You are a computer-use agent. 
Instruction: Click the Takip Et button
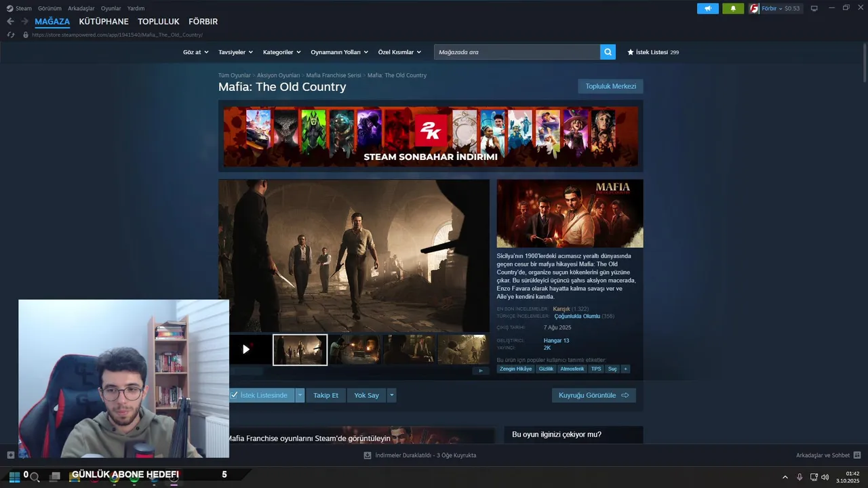click(325, 395)
